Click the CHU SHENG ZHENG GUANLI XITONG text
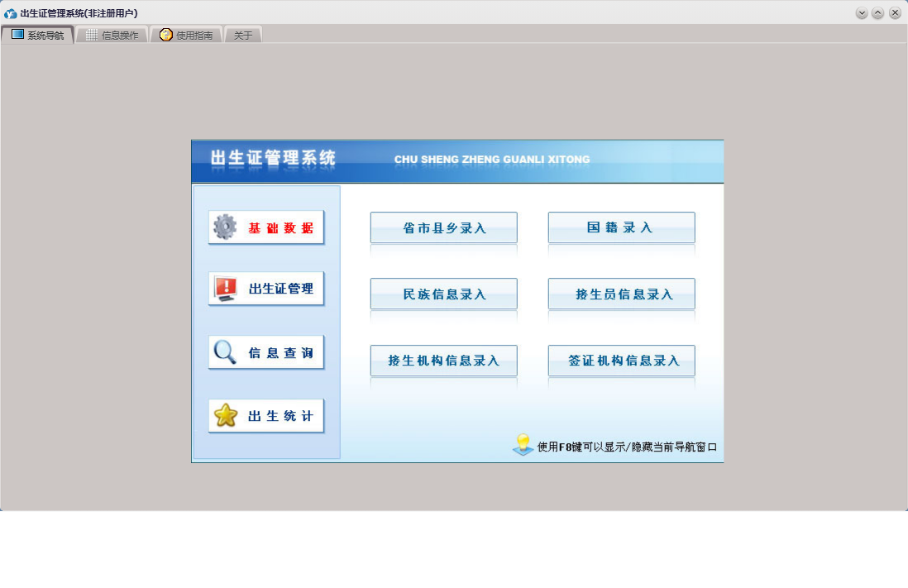Image resolution: width=908 pixels, height=588 pixels. pos(492,160)
